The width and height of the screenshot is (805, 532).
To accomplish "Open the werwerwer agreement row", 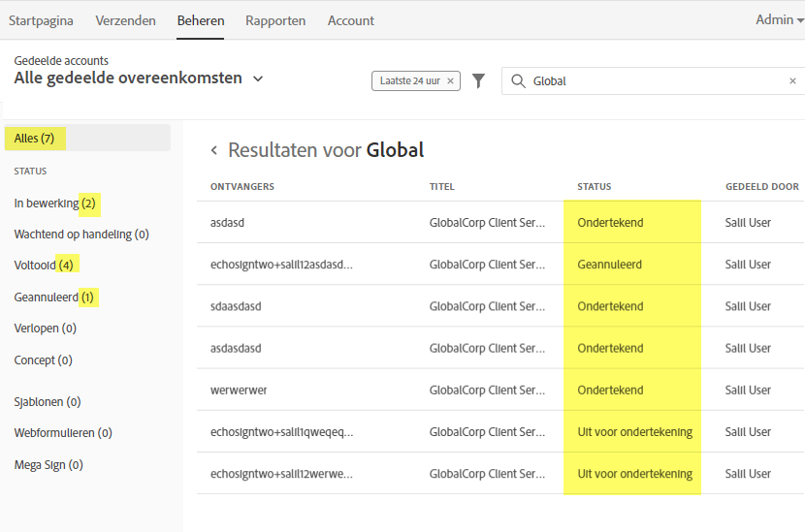I will [x=239, y=391].
